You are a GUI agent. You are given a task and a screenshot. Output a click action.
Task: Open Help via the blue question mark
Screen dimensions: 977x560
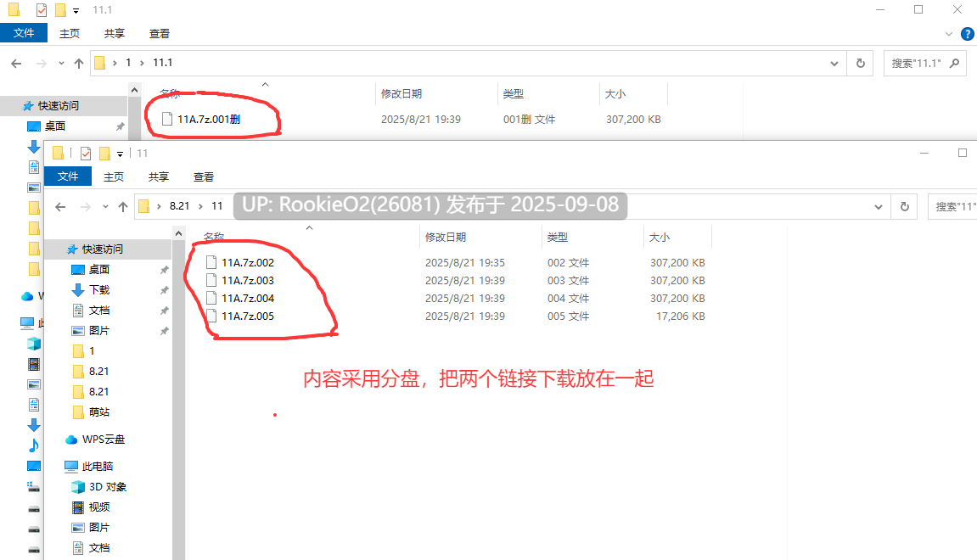coord(968,34)
